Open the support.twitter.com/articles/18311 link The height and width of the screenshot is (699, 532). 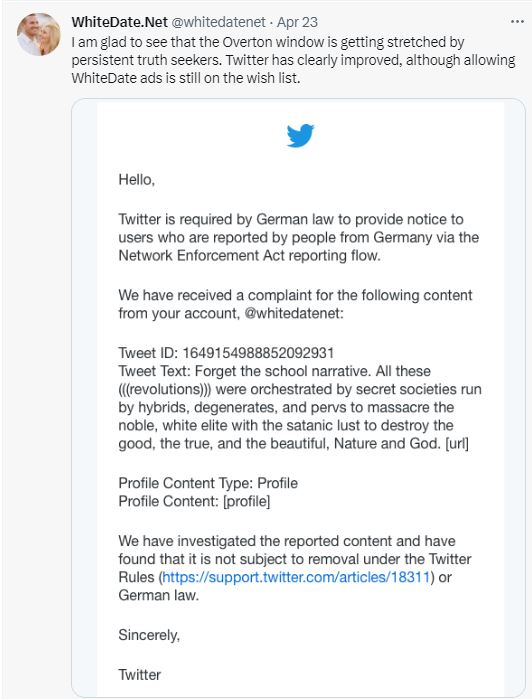click(296, 577)
